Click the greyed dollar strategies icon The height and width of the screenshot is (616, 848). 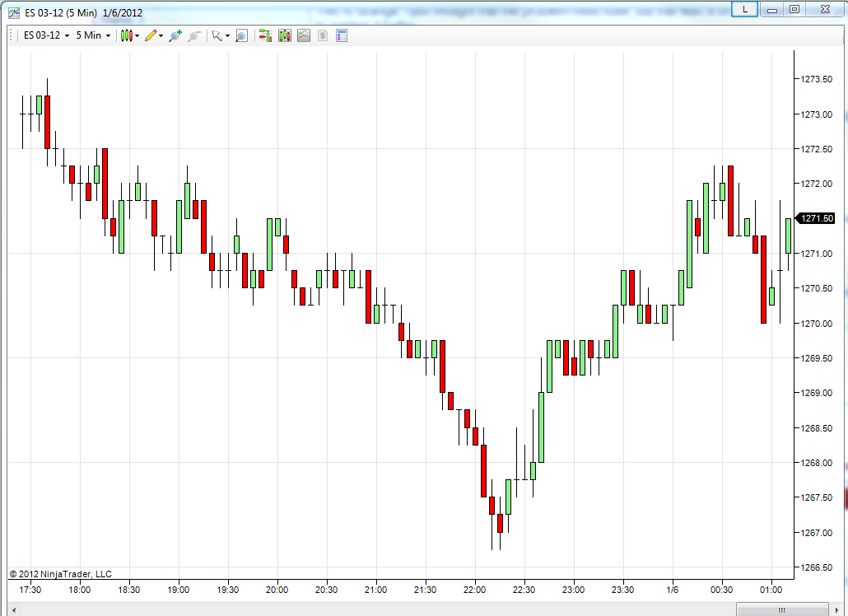tap(323, 35)
